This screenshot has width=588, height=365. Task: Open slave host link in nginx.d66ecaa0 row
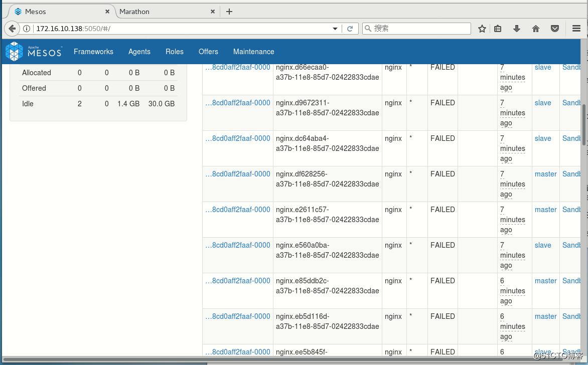(543, 68)
